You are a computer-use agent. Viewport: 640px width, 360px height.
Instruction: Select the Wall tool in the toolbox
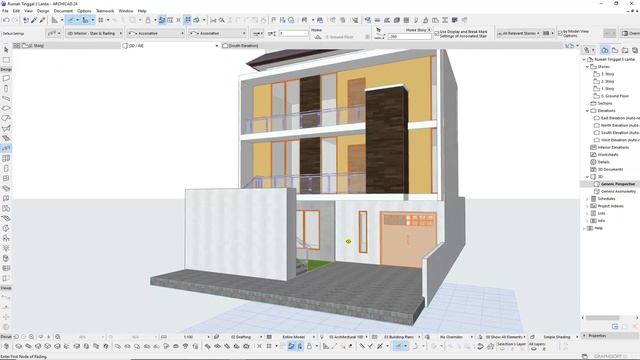click(6, 78)
